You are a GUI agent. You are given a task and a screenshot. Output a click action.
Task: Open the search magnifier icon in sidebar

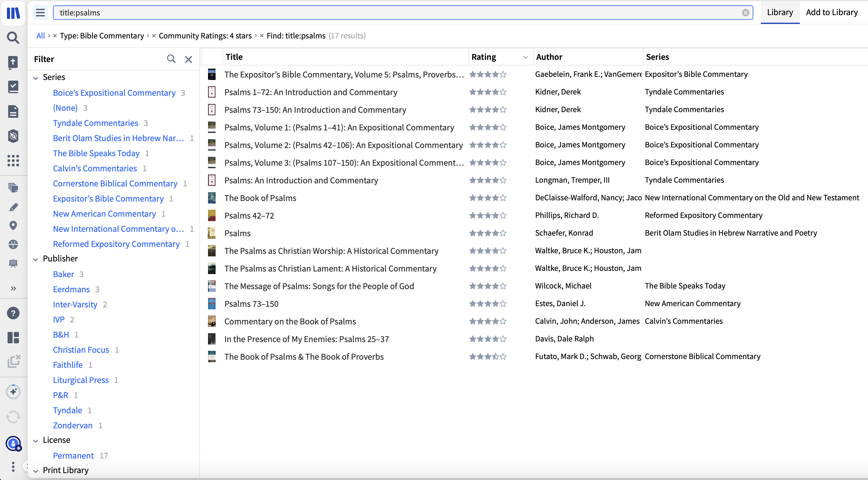[13, 37]
